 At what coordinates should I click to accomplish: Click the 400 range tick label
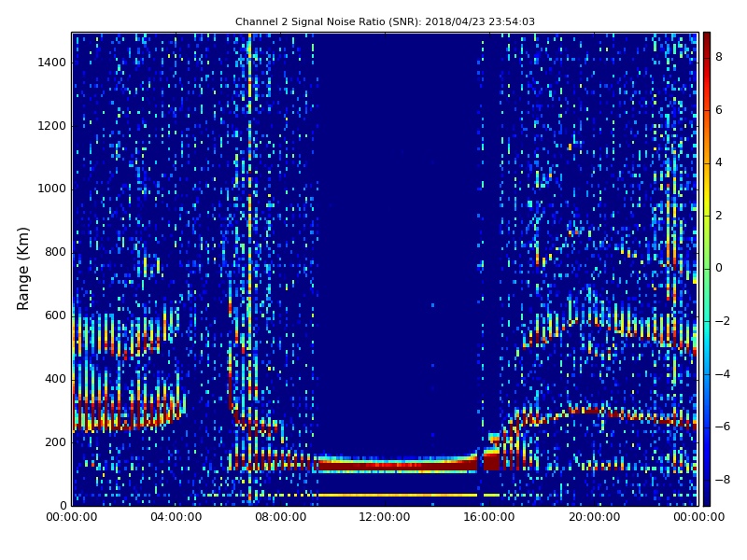click(55, 379)
